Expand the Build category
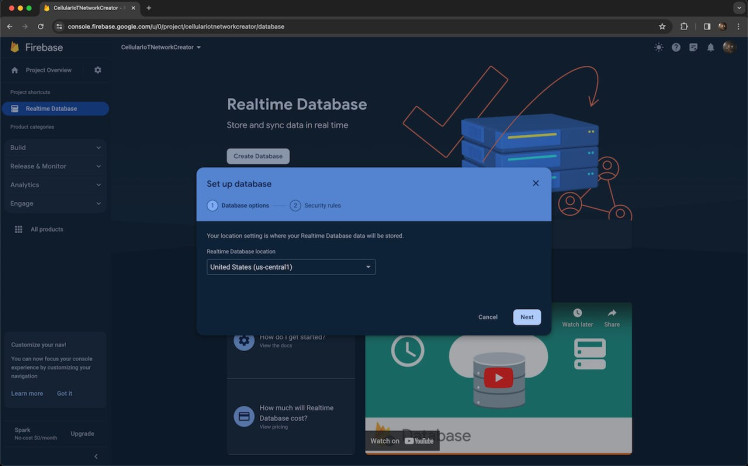748x466 pixels. click(55, 148)
